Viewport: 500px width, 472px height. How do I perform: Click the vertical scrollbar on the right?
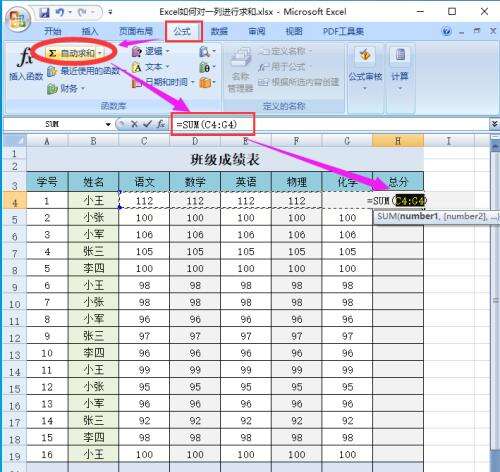(495, 300)
